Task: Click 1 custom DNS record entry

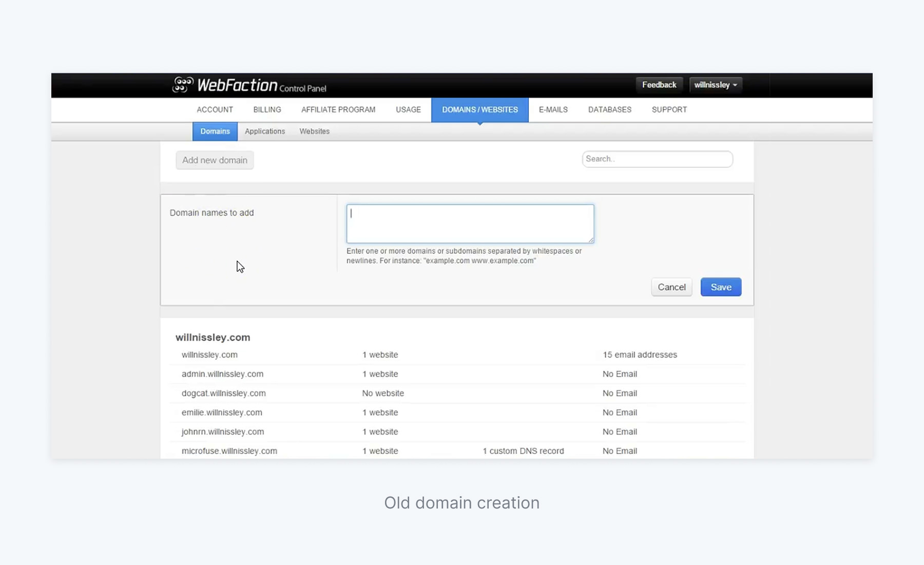Action: pyautogui.click(x=523, y=451)
